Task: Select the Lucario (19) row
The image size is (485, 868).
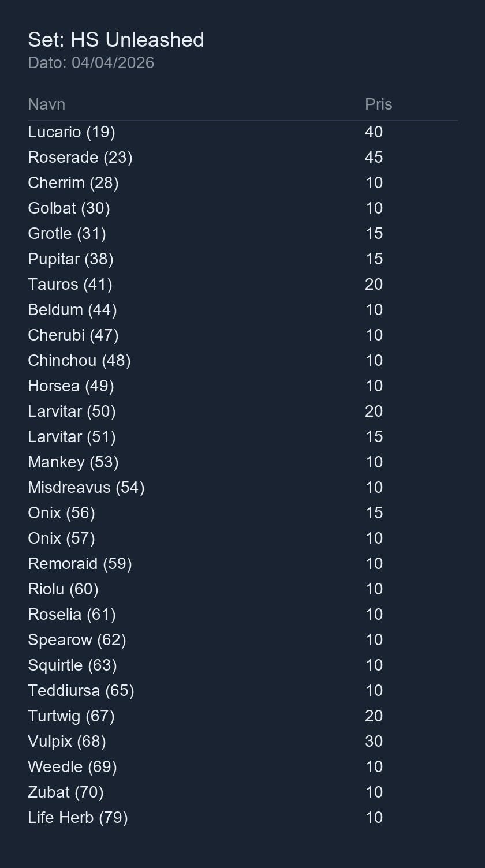Action: tap(72, 132)
